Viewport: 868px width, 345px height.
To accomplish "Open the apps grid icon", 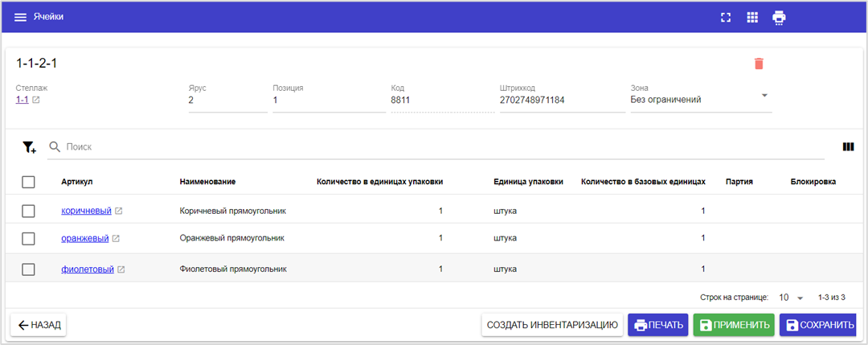I will [752, 17].
